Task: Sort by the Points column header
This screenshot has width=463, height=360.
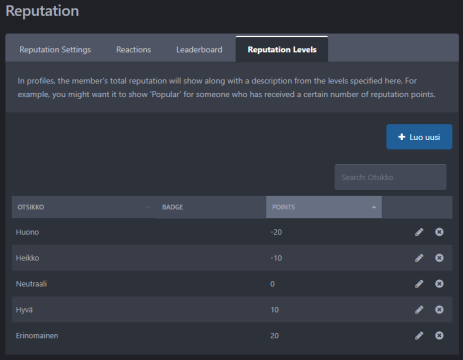Action: [324, 207]
